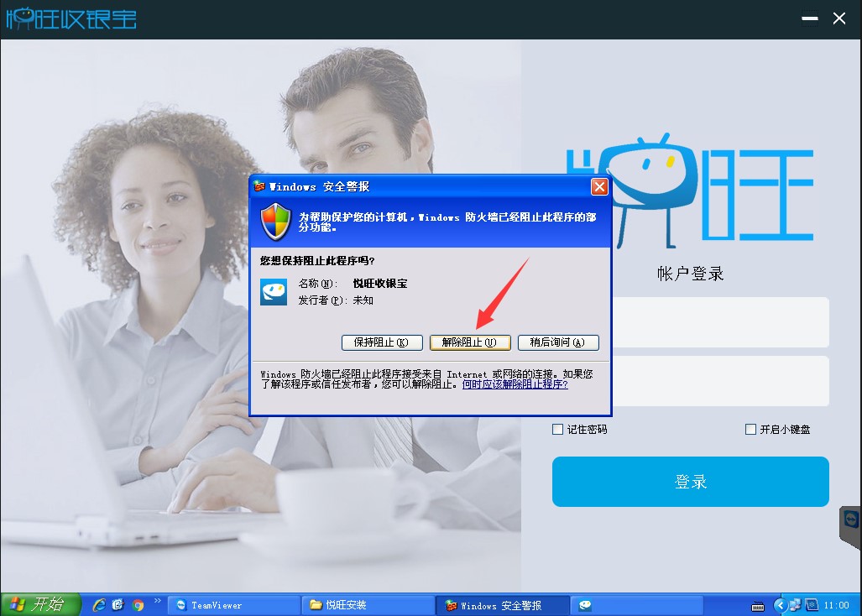
Task: Click the second quick launch browser icon
Action: (118, 605)
